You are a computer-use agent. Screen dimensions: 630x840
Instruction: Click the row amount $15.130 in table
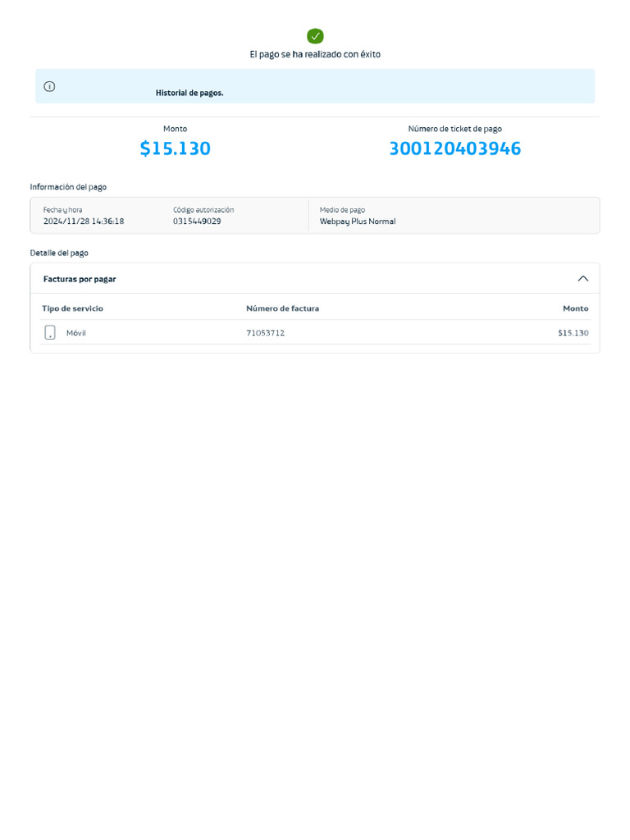[x=573, y=333]
